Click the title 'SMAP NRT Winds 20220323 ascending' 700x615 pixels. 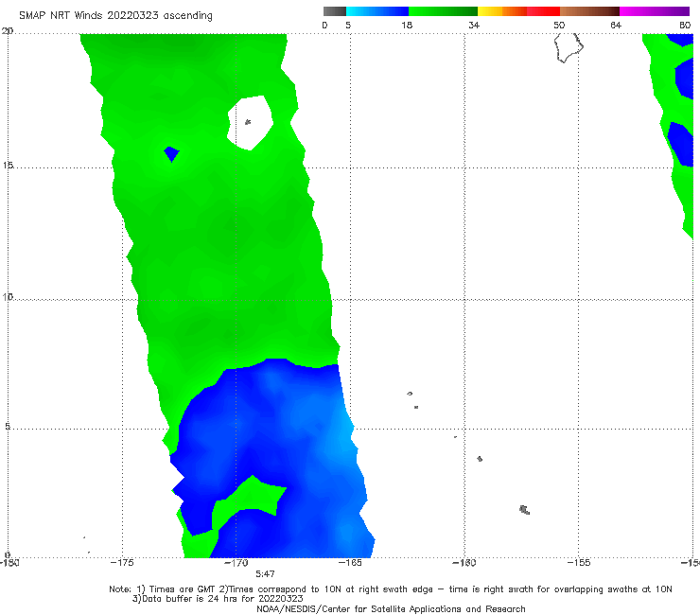pos(115,16)
